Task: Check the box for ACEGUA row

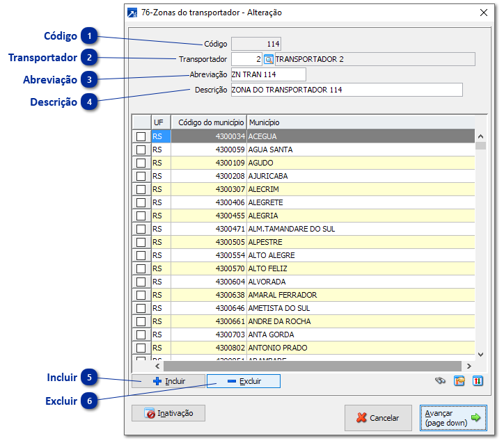Action: point(141,136)
